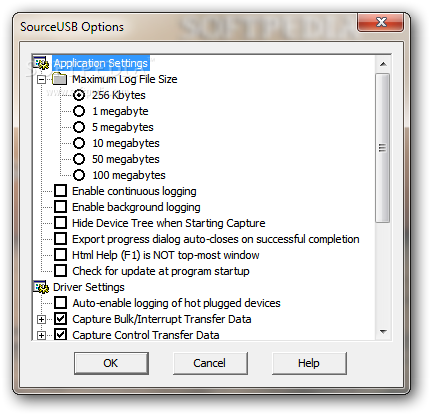Screen dimensions: 431x415
Task: Click the Cancel button
Action: pos(210,363)
